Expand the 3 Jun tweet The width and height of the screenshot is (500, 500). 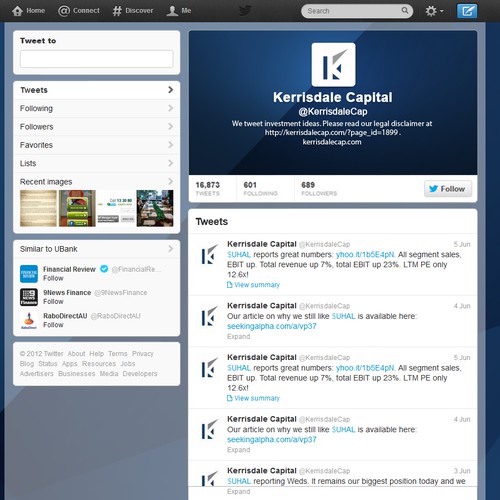click(x=238, y=492)
